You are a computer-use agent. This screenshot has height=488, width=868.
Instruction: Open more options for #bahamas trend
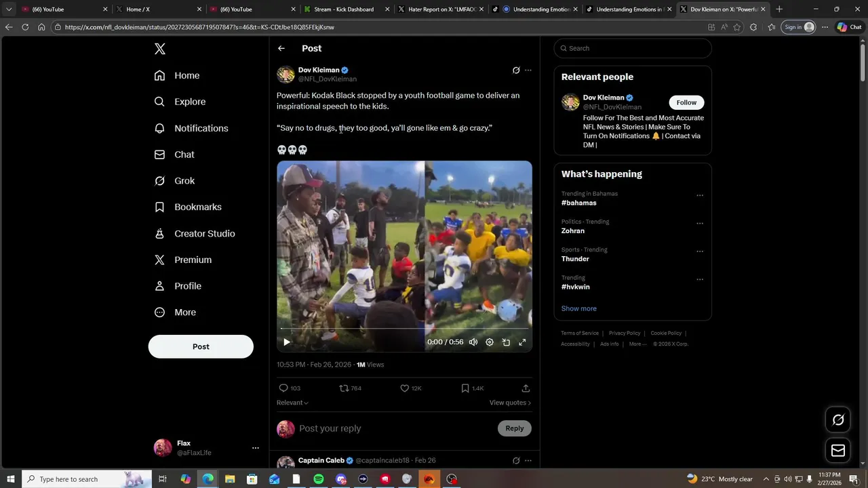tap(700, 195)
